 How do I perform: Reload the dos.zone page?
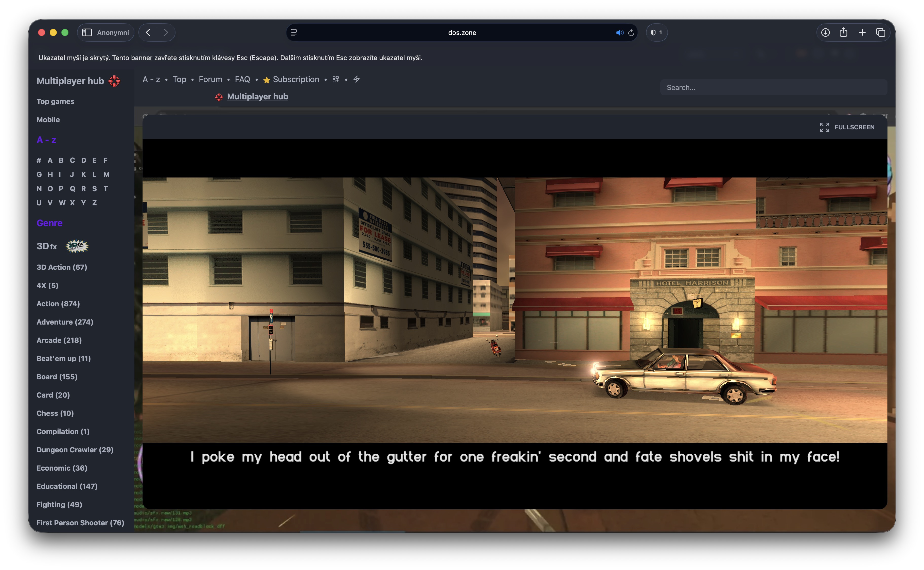click(x=631, y=33)
